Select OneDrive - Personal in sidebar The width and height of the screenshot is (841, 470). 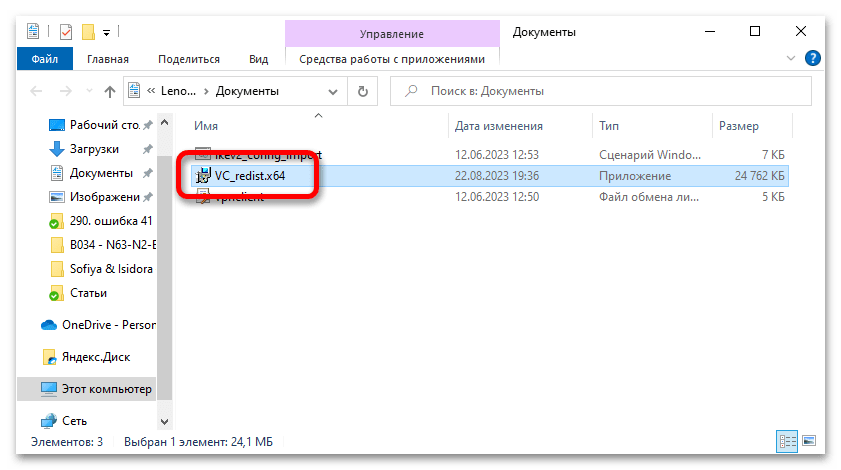109,325
